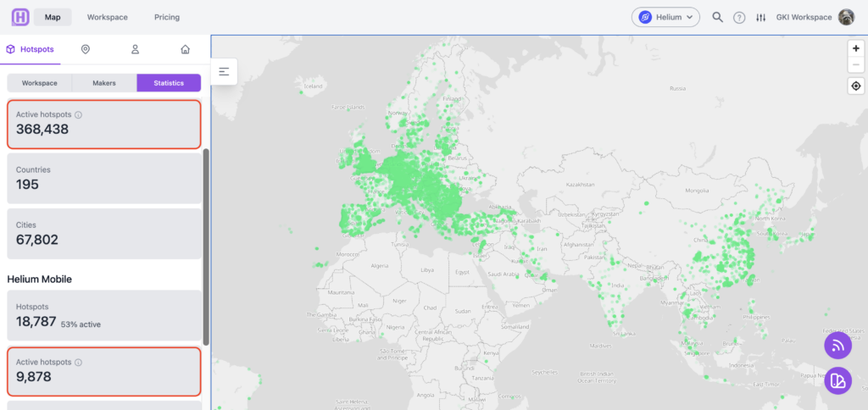The height and width of the screenshot is (410, 868).
Task: Click the purple signal broadcast floating button
Action: pyautogui.click(x=837, y=346)
